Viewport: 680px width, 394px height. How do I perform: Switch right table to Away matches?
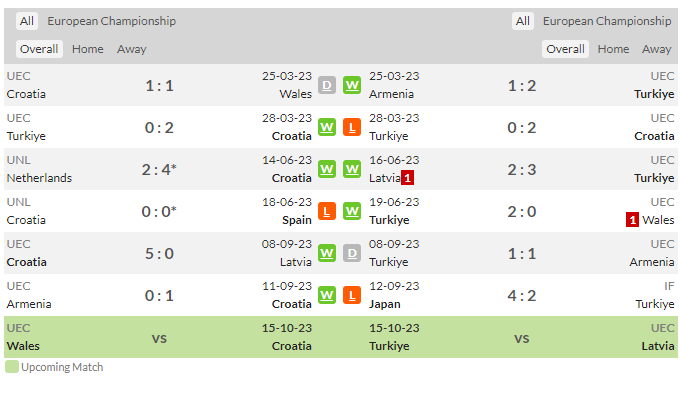(656, 49)
